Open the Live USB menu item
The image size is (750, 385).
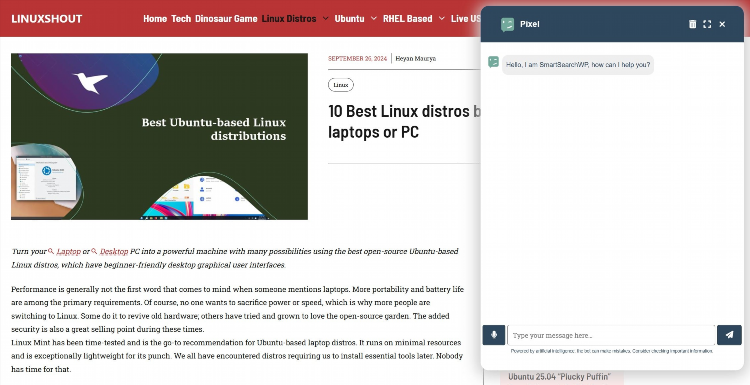pos(465,19)
